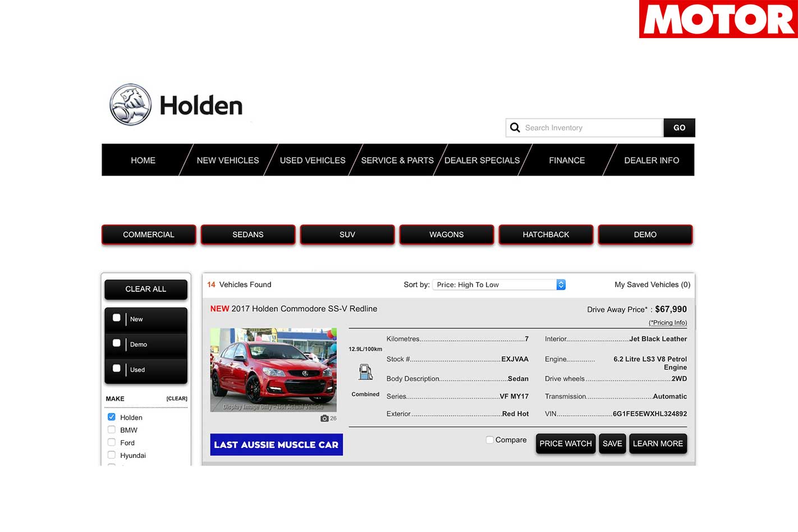Open the Sort by price dropdown
The image size is (798, 532).
499,285
